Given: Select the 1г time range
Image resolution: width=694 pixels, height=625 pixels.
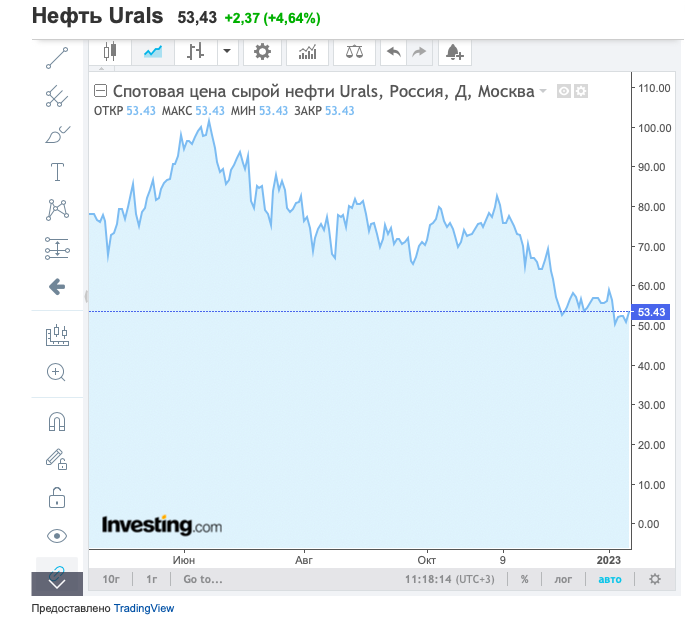Looking at the screenshot, I should [x=152, y=579].
